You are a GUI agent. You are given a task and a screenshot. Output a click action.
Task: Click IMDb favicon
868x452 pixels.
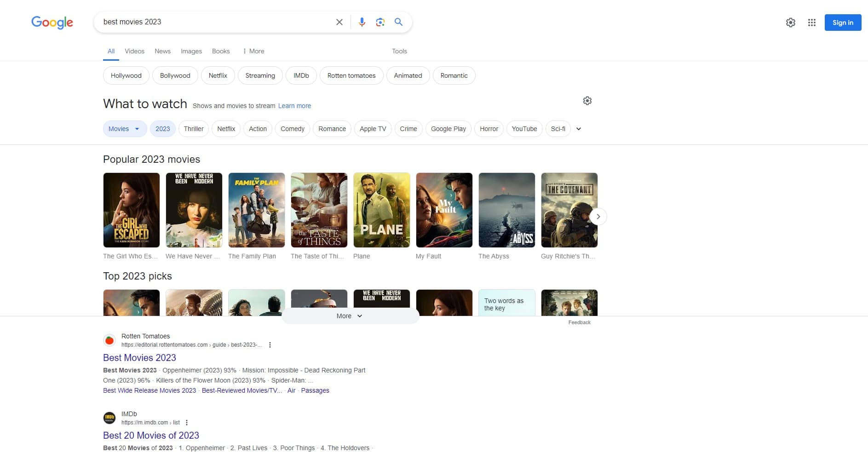109,418
